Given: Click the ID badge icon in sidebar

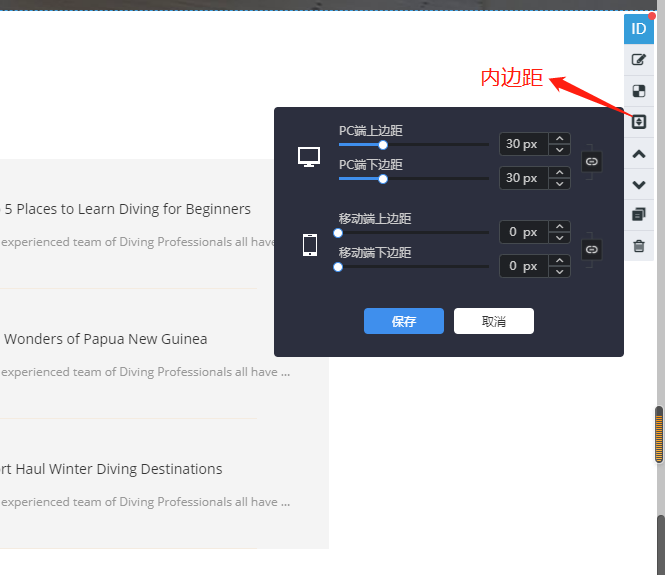Looking at the screenshot, I should click(x=639, y=29).
